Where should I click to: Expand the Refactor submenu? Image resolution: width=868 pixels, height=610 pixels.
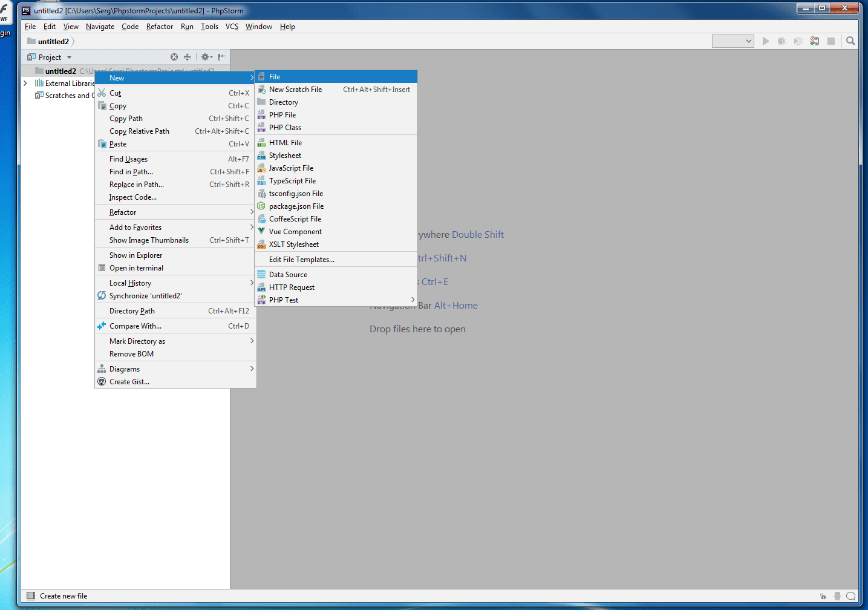[175, 212]
